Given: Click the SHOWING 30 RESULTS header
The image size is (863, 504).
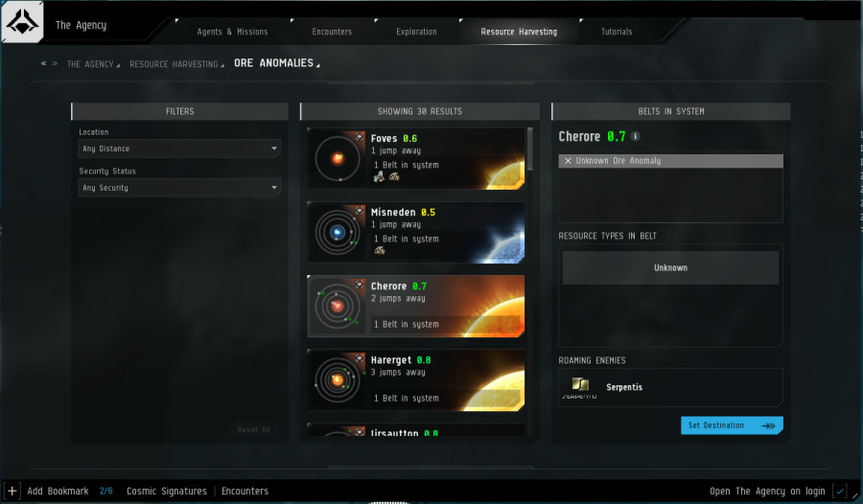Looking at the screenshot, I should [419, 111].
